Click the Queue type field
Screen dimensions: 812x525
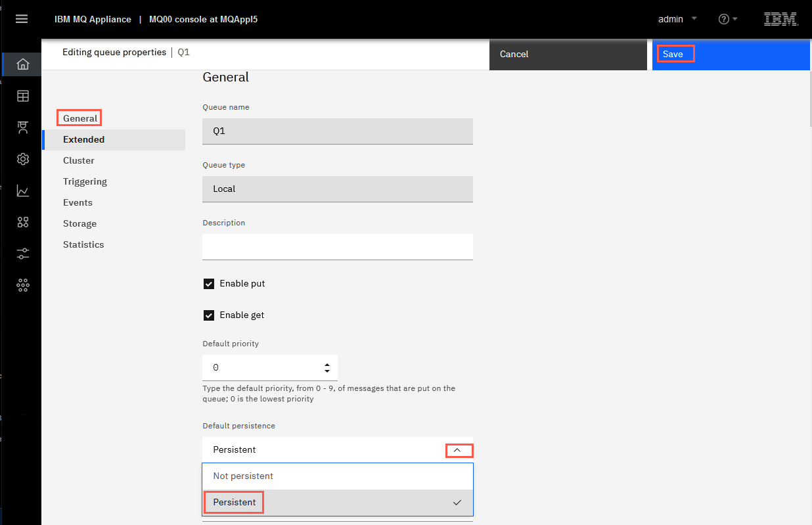[338, 189]
